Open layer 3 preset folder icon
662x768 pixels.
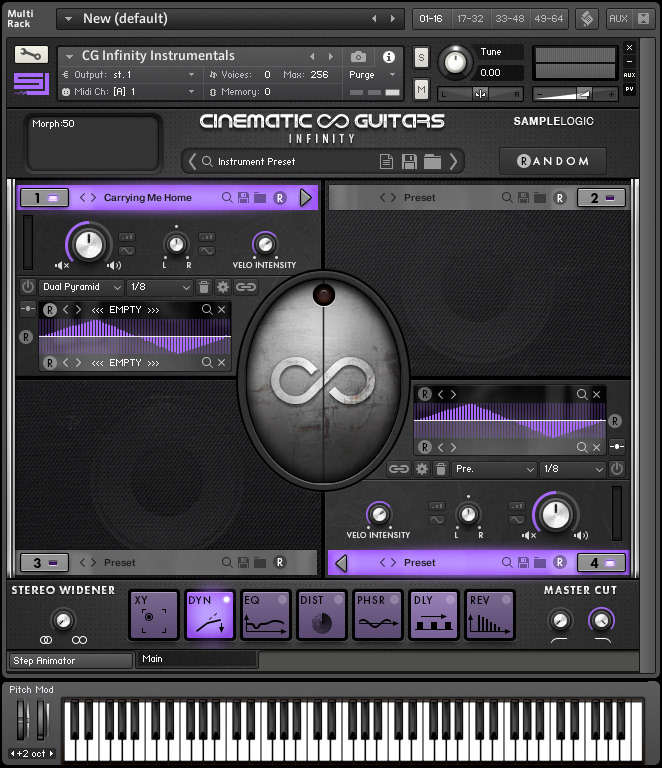[x=260, y=562]
